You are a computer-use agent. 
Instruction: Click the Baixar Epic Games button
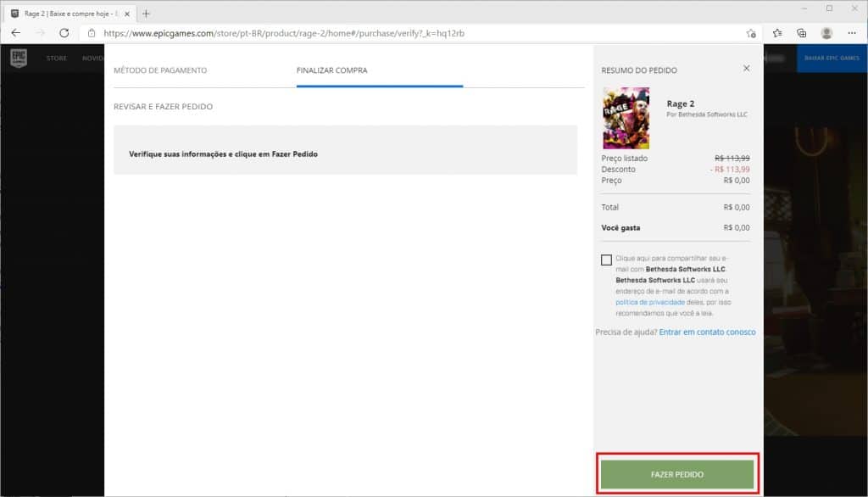(832, 59)
